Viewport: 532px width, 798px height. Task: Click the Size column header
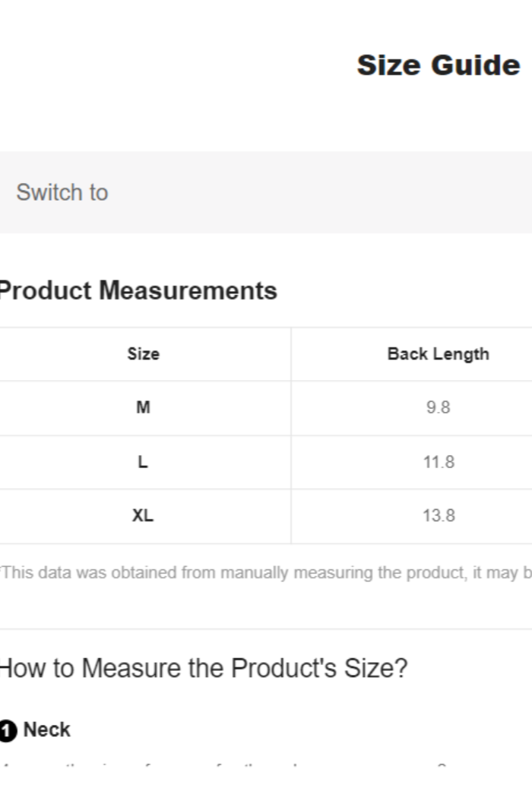click(x=143, y=354)
